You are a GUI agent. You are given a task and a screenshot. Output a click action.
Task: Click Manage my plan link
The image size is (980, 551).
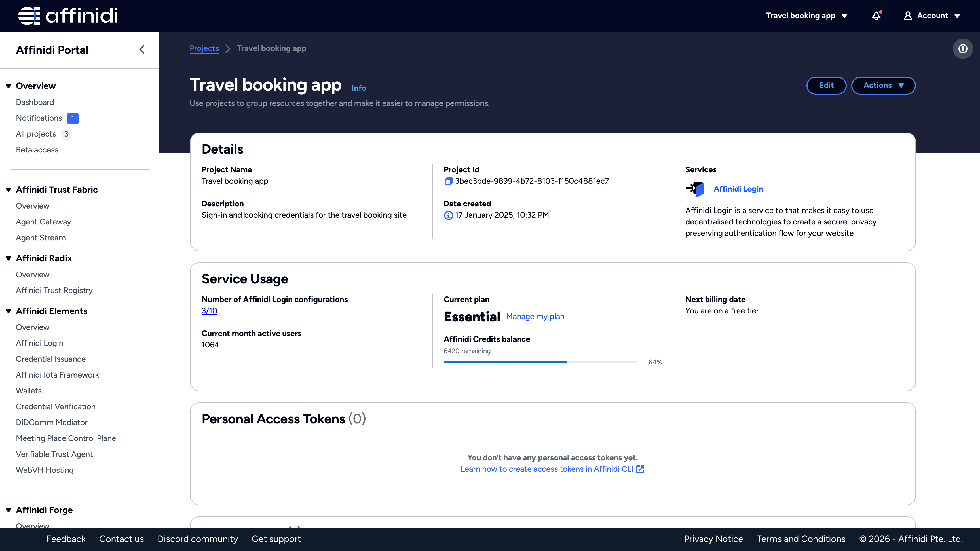click(535, 317)
